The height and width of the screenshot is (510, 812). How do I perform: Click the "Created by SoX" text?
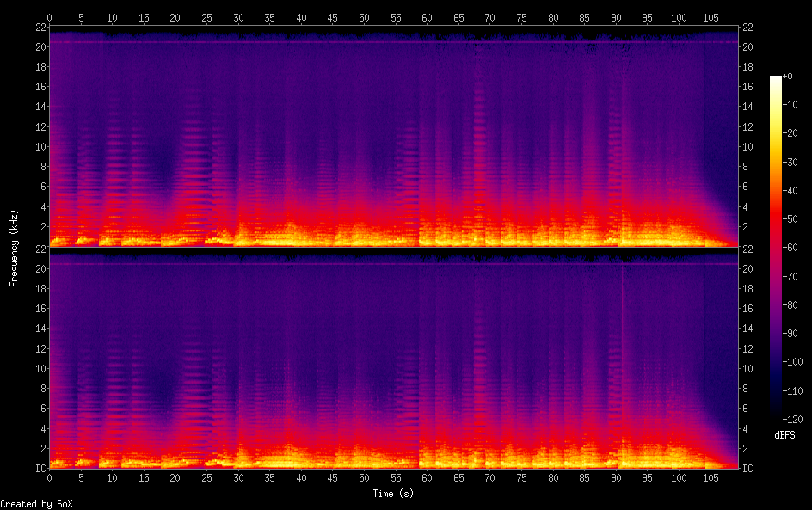(x=36, y=504)
